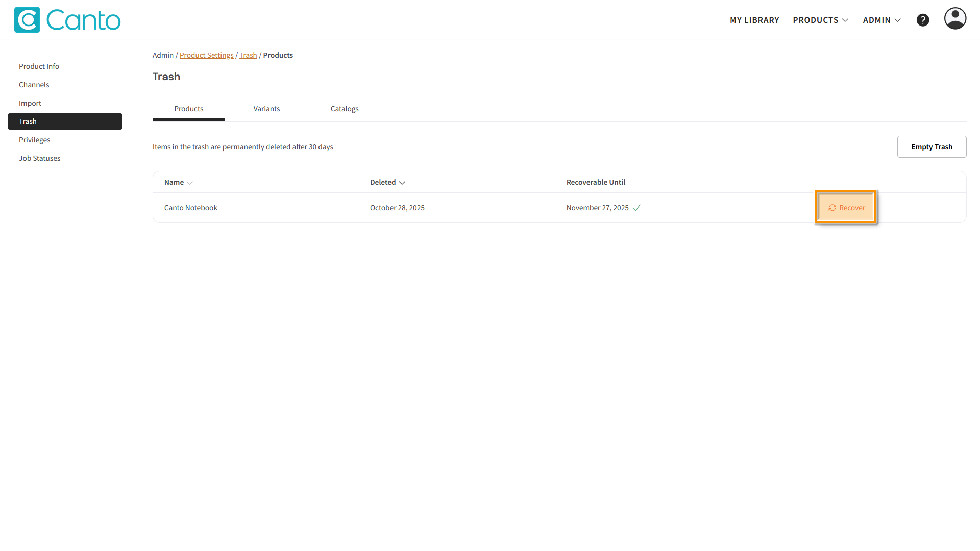This screenshot has height=551, width=980.
Task: Open the user profile avatar
Action: [955, 18]
